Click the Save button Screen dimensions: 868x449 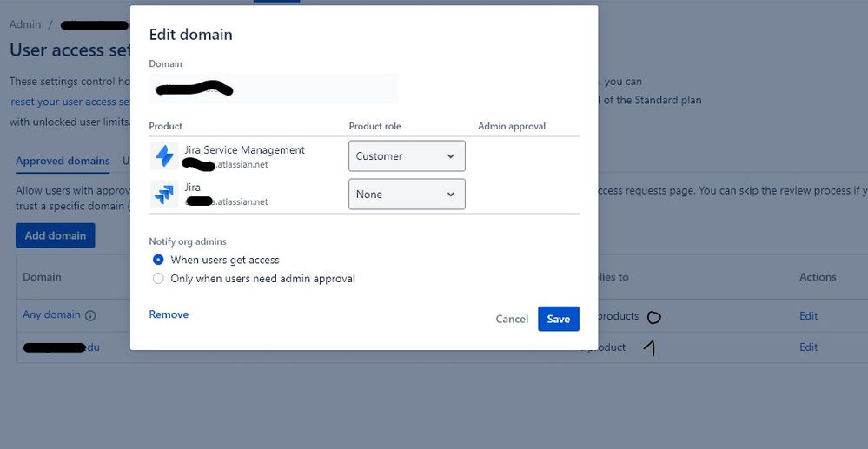tap(559, 319)
